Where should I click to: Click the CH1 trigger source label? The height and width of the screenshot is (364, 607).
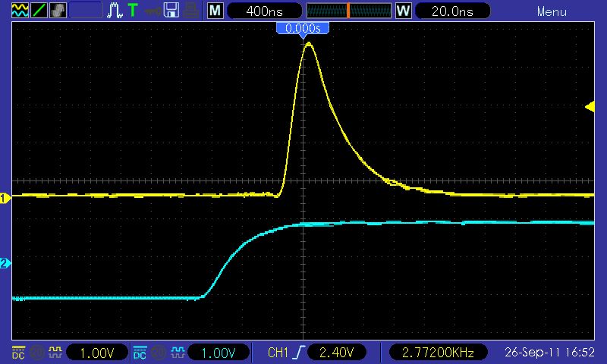(278, 353)
